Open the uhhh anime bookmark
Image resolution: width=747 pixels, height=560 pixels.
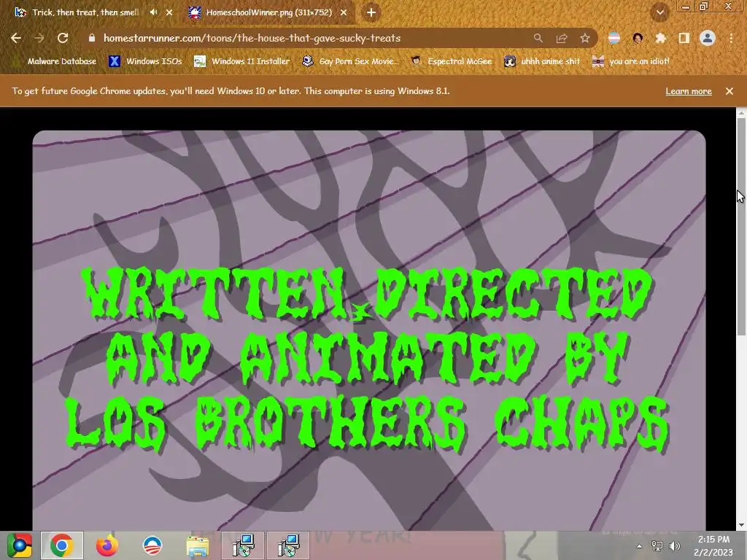coord(542,61)
